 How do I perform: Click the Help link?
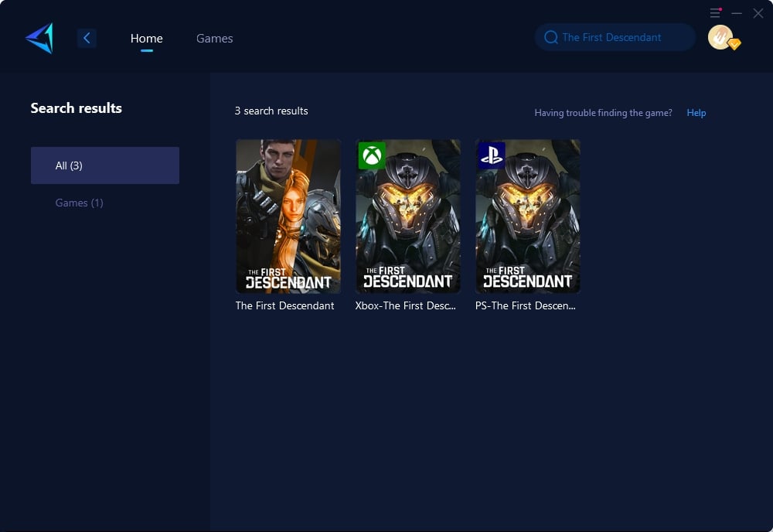point(696,113)
